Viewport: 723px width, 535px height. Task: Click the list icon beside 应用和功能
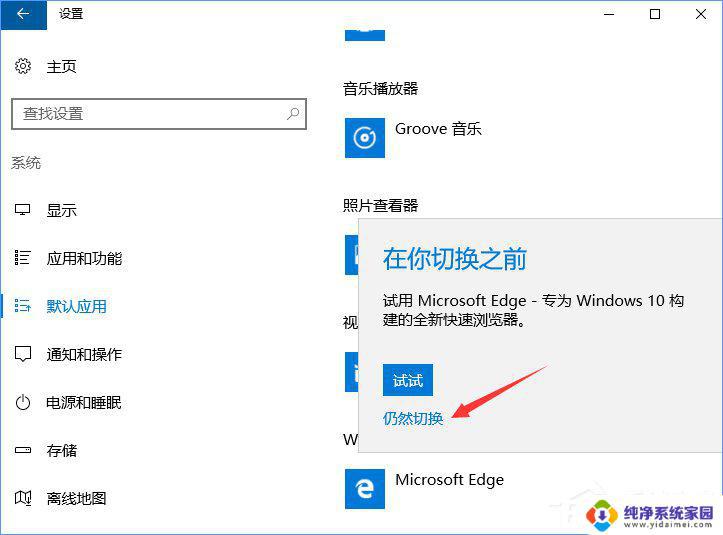(x=22, y=258)
